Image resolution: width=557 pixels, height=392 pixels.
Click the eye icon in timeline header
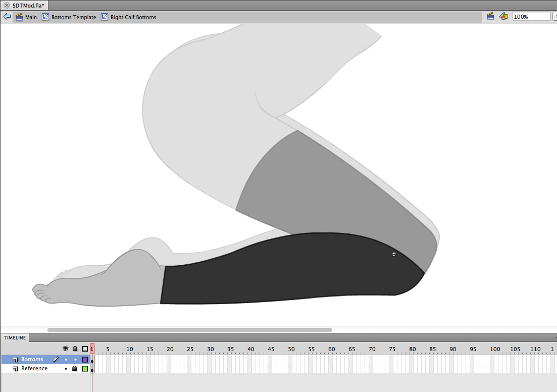click(65, 349)
